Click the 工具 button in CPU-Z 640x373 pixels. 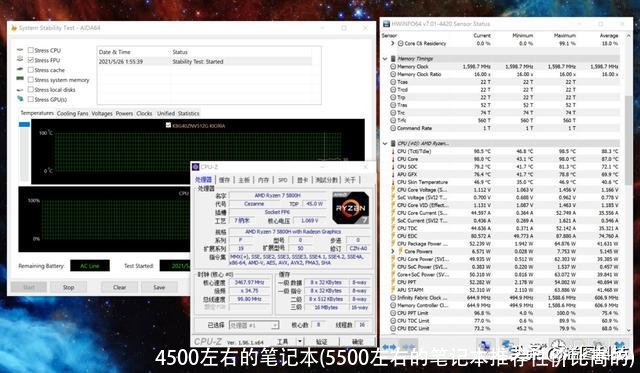point(283,342)
